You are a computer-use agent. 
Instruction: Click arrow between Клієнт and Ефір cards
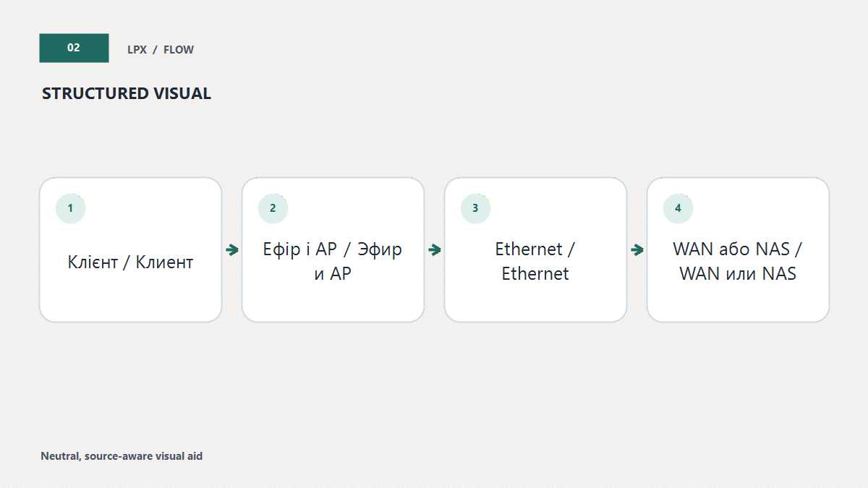(232, 250)
